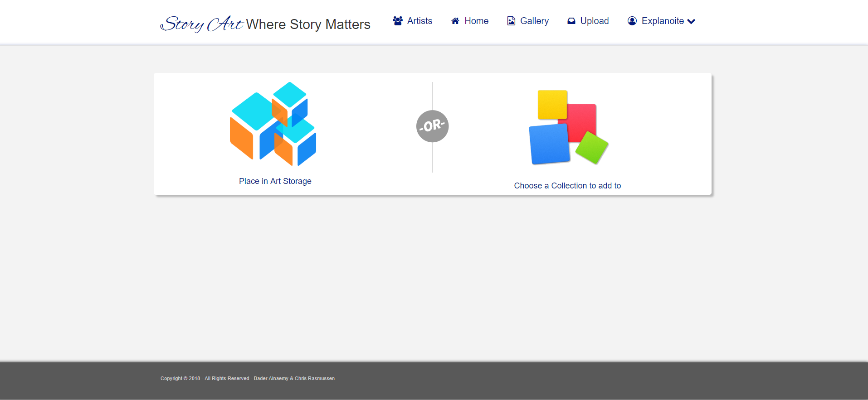Click the Place in Art Storage link
The height and width of the screenshot is (400, 868).
coord(275,181)
